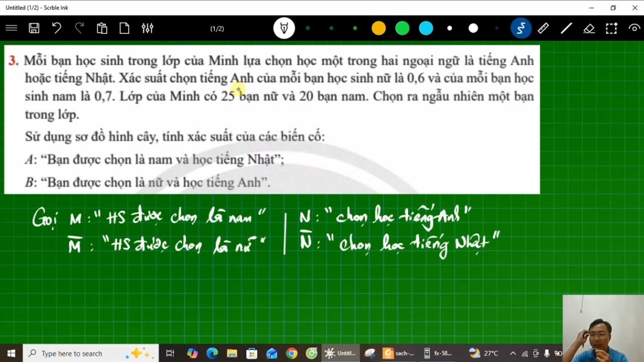
Task: Choose the large orange color swatch
Action: coord(378,28)
